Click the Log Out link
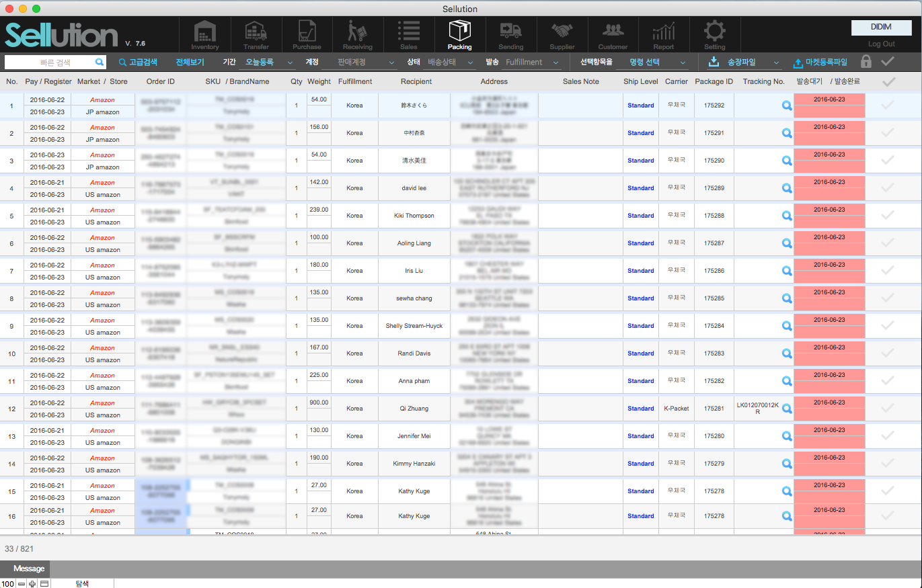This screenshot has height=588, width=922. coord(881,44)
